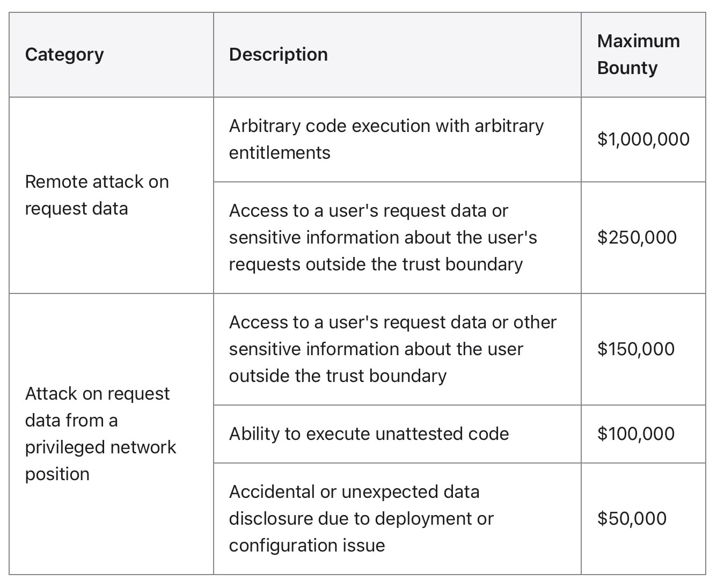Click the Description column header

click(x=278, y=55)
